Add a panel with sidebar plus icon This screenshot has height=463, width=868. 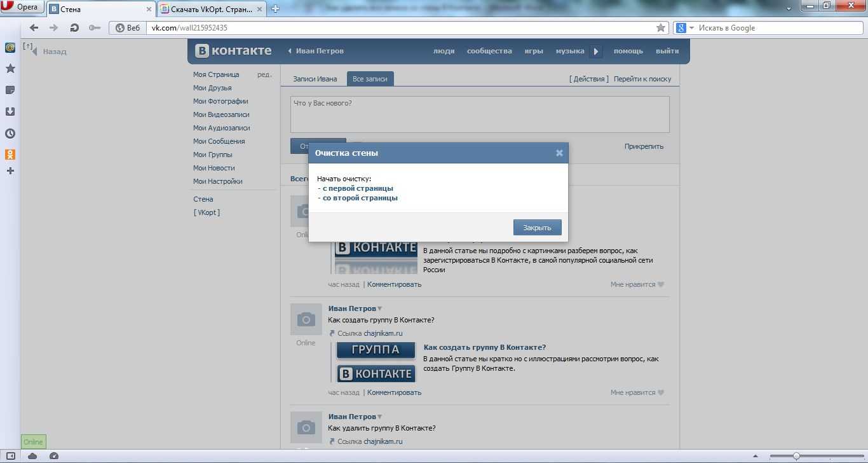10,171
